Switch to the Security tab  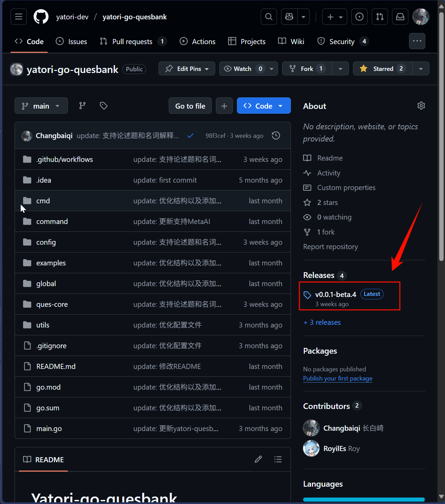coord(341,41)
